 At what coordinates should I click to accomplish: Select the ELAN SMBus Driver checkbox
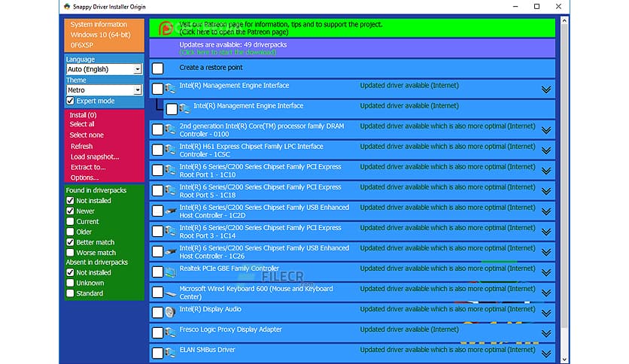[158, 353]
